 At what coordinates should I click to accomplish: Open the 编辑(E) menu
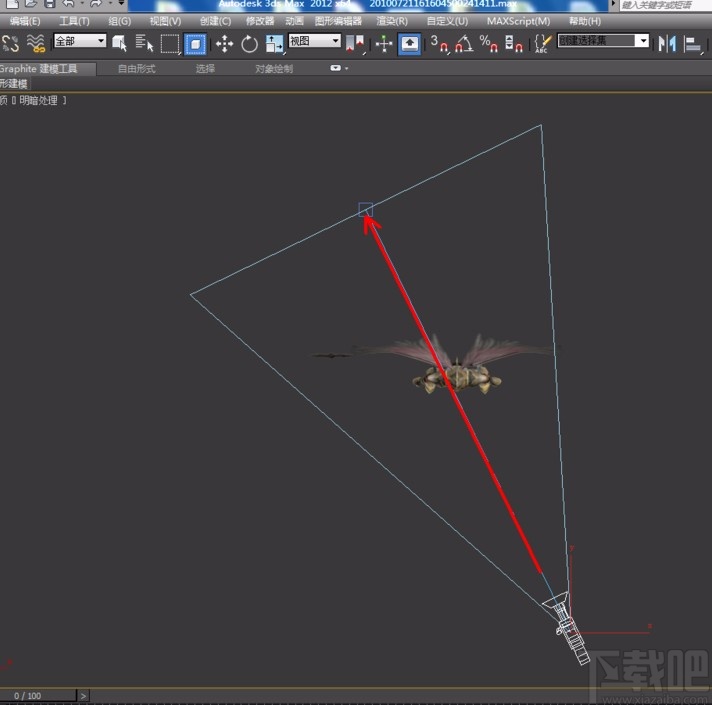coord(25,21)
